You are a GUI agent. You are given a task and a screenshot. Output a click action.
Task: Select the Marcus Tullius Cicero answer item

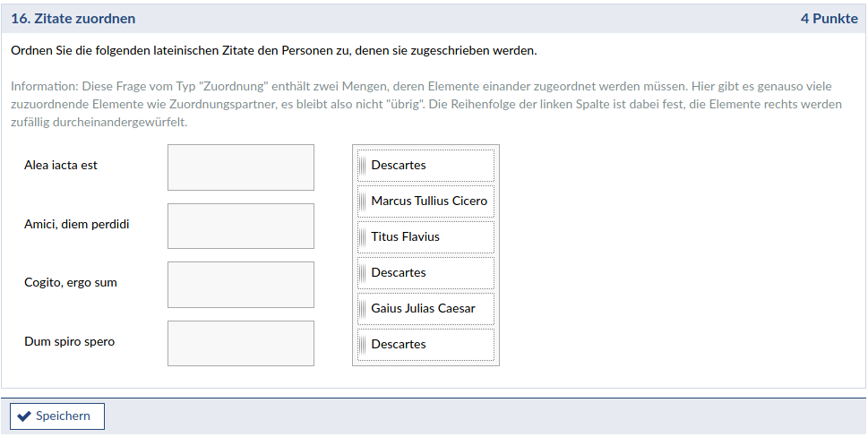tap(429, 201)
